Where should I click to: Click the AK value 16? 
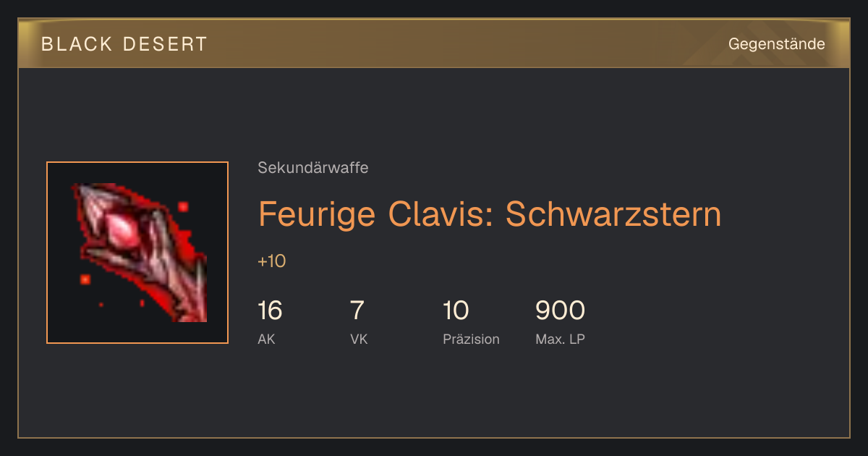[270, 311]
